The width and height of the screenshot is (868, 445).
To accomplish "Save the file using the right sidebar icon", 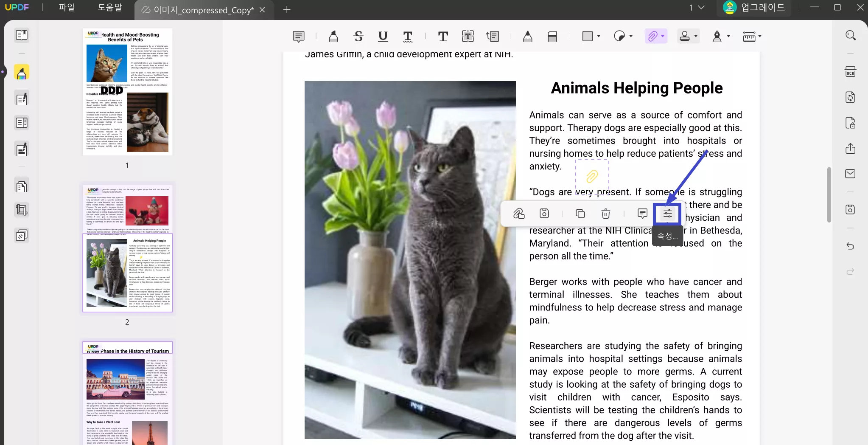I will point(850,209).
